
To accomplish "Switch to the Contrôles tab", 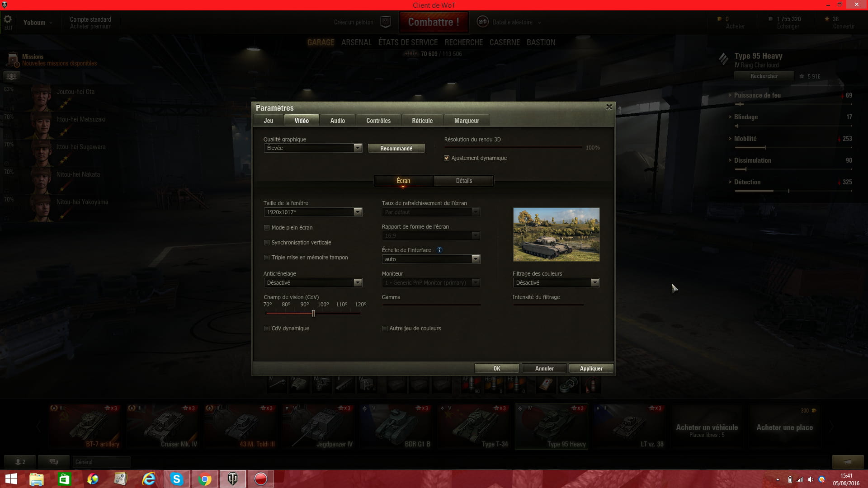I will (378, 121).
